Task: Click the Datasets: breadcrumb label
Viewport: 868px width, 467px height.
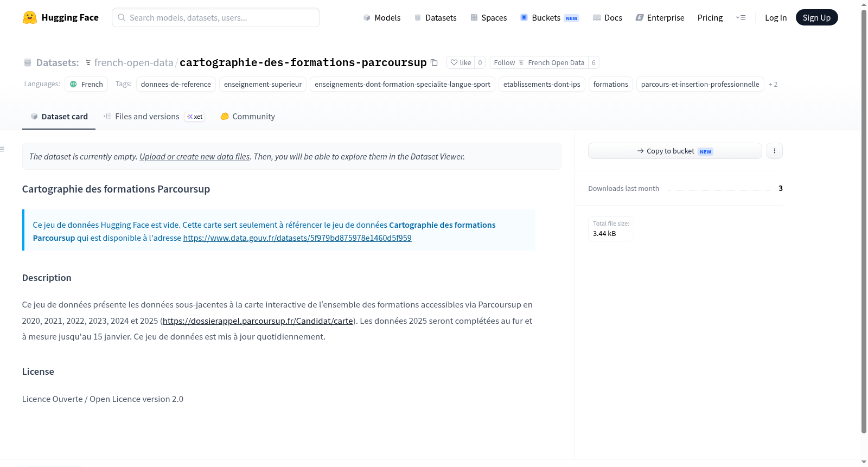Action: pyautogui.click(x=58, y=62)
